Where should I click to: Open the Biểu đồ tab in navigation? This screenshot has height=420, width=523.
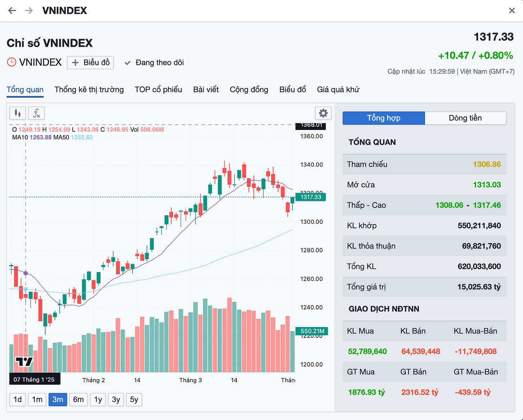point(293,89)
